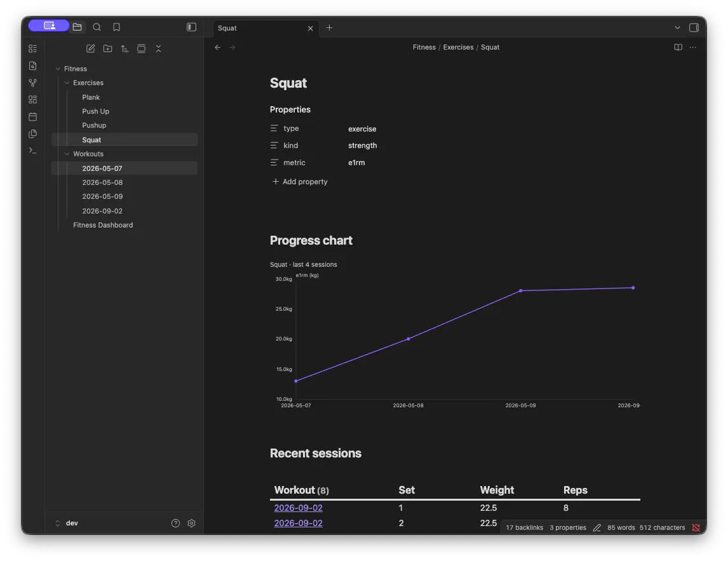This screenshot has height=561, width=728.
Task: Close the Squat tab
Action: 310,29
